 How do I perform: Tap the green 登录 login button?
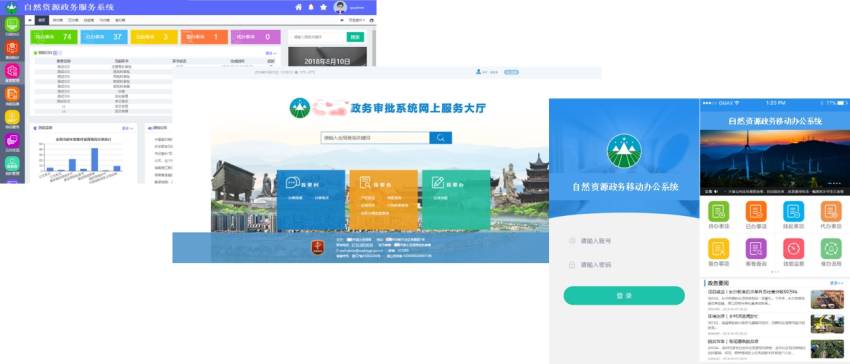[x=624, y=296]
